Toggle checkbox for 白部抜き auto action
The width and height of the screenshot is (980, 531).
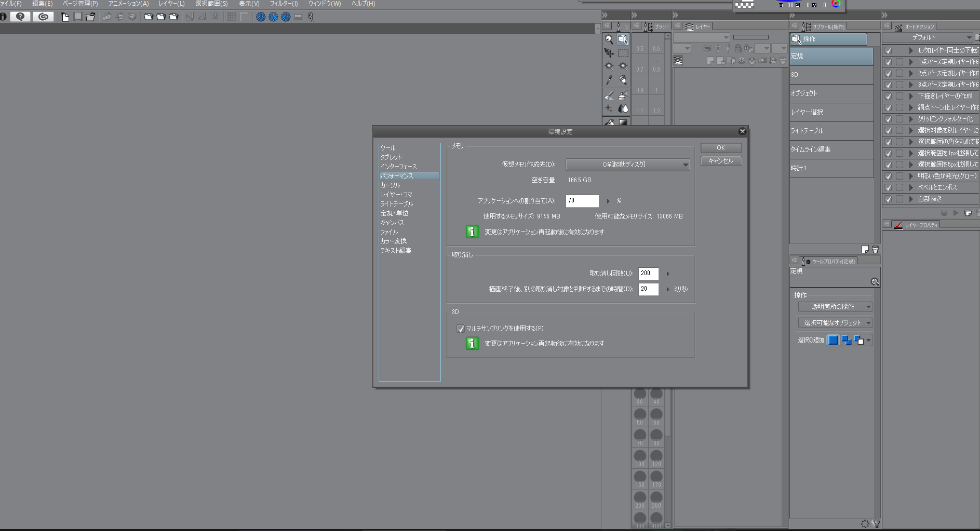(888, 199)
